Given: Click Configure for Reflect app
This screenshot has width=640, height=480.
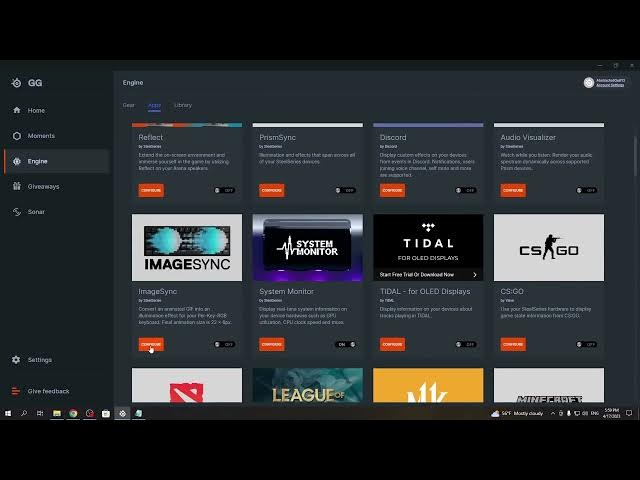Looking at the screenshot, I should pyautogui.click(x=151, y=190).
